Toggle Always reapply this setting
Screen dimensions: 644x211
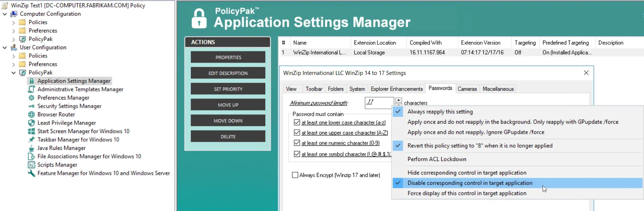(x=517, y=111)
